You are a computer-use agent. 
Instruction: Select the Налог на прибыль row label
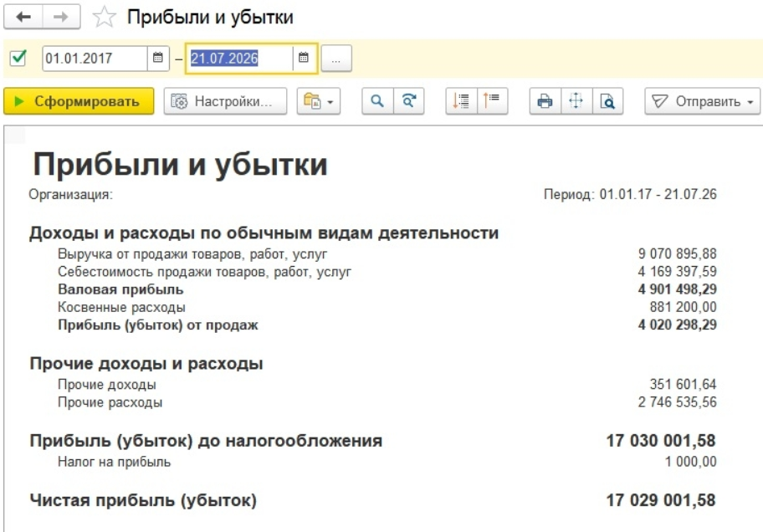[x=115, y=462]
